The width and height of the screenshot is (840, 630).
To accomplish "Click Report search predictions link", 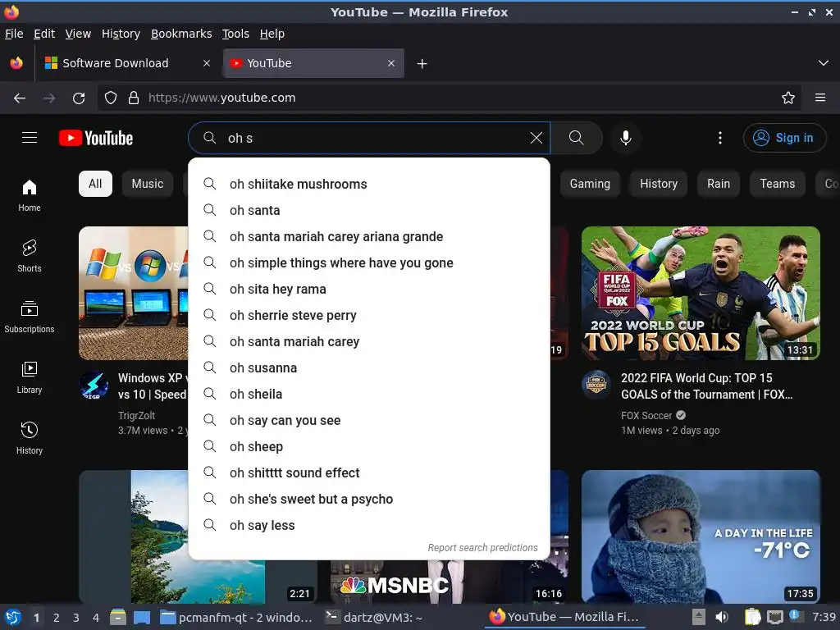I will click(482, 547).
